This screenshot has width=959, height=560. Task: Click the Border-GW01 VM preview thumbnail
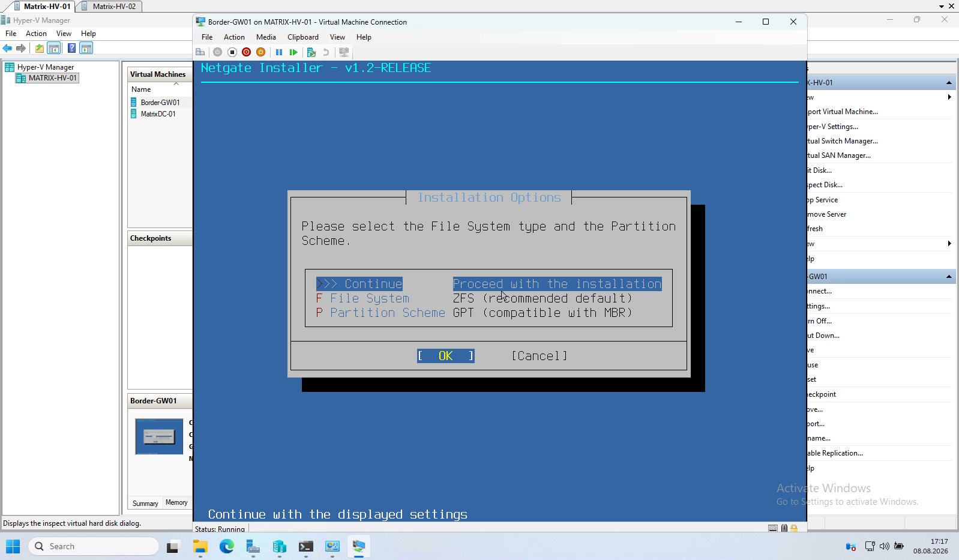[159, 436]
